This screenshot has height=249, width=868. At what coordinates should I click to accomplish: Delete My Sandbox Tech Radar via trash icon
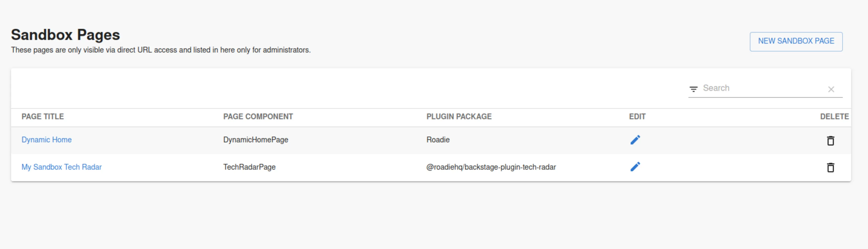pos(831,168)
